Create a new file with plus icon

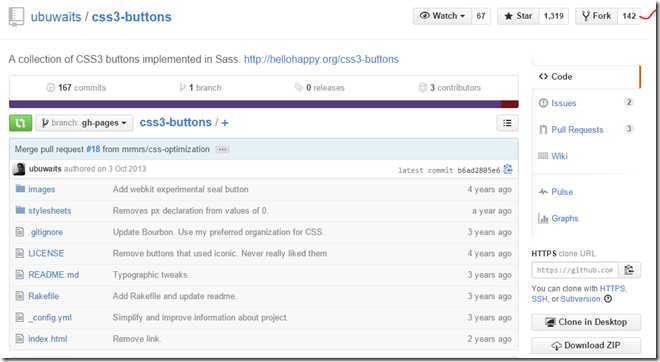tap(225, 123)
